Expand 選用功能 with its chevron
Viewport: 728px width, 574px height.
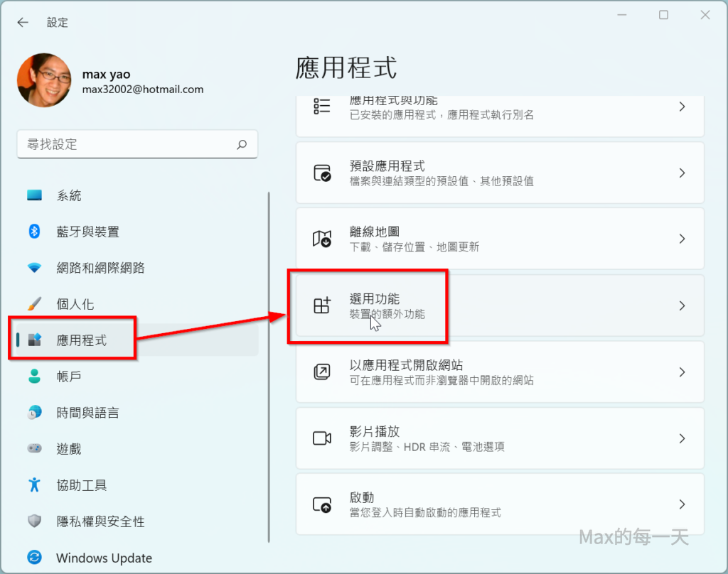pyautogui.click(x=682, y=305)
